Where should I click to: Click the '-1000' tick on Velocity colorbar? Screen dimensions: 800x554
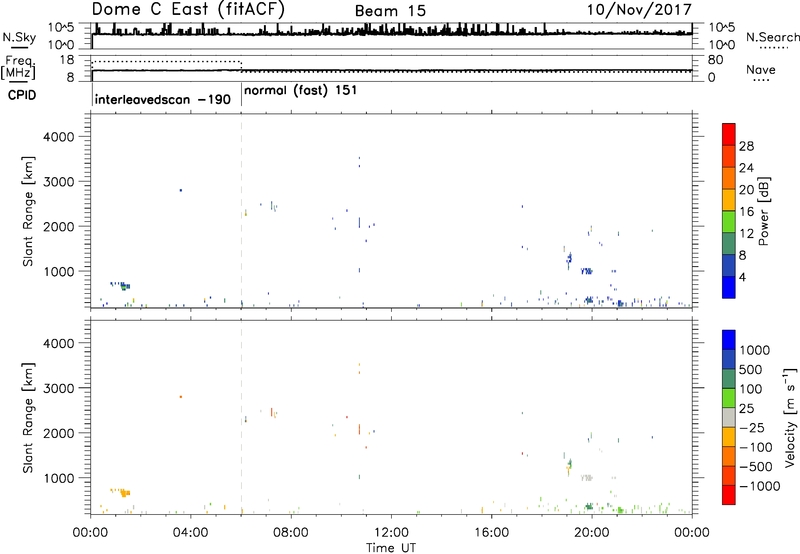(759, 486)
